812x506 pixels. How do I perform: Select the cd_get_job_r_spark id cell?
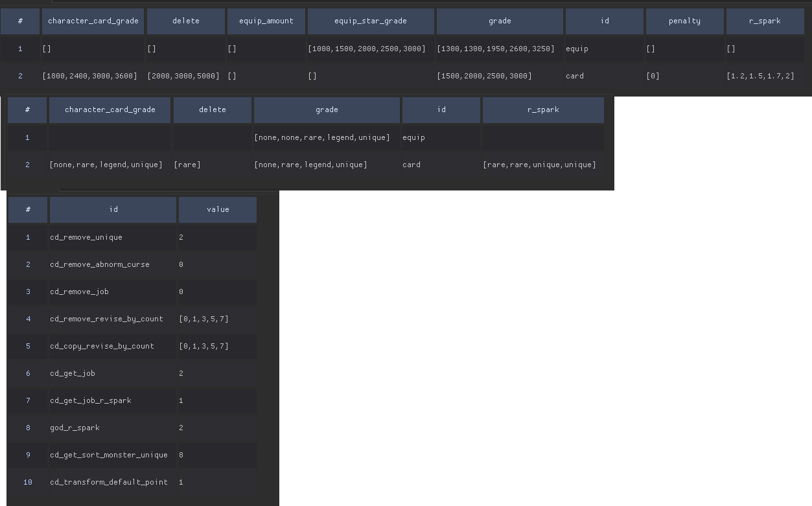113,400
